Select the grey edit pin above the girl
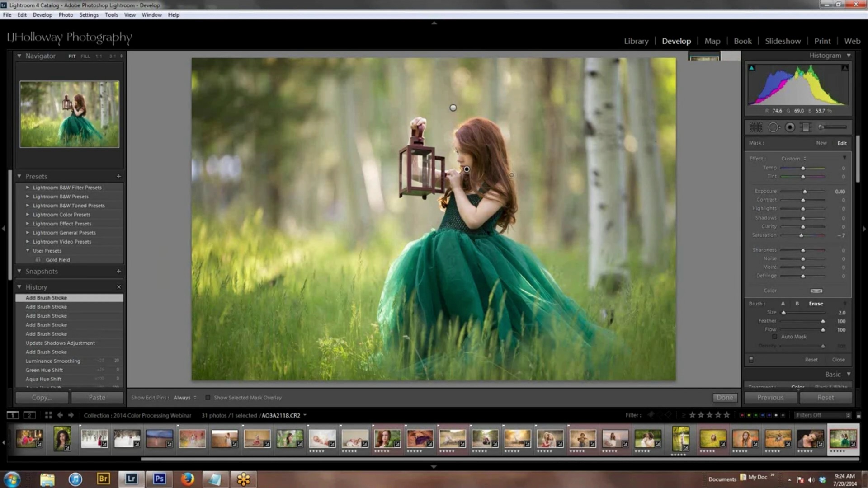868x488 pixels. pyautogui.click(x=453, y=108)
